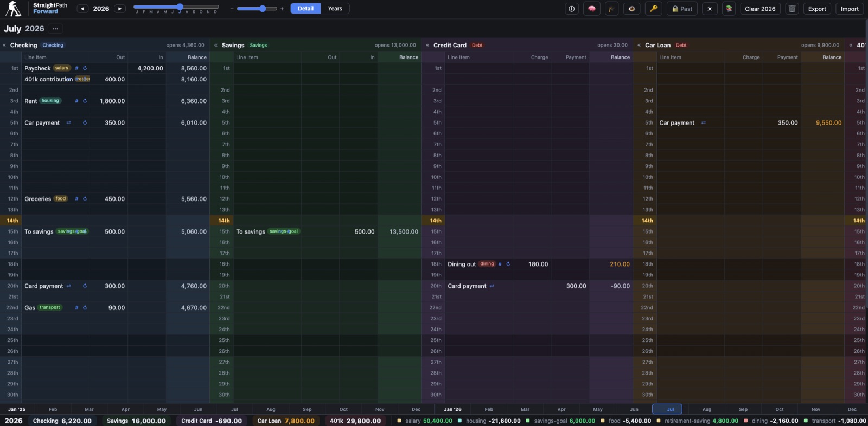Open the info circle icon in toolbar
Image resolution: width=868 pixels, height=426 pixels.
571,9
